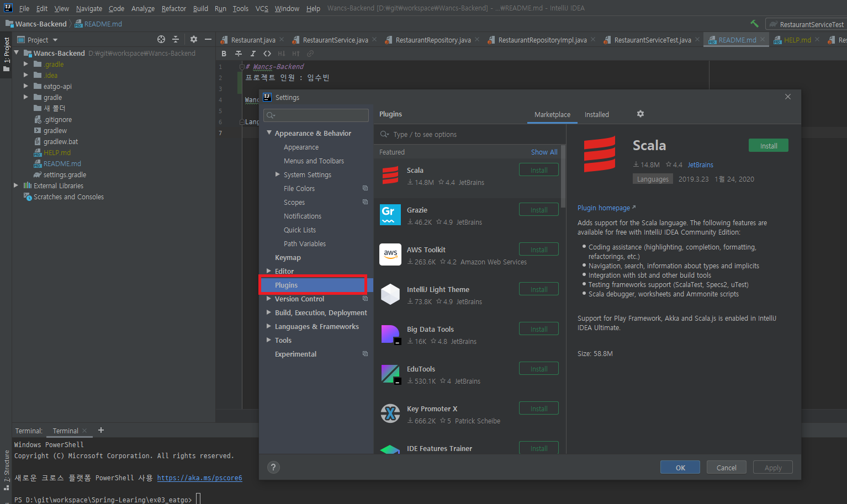
Task: Click Collapse All icon in Project panel
Action: coord(176,39)
